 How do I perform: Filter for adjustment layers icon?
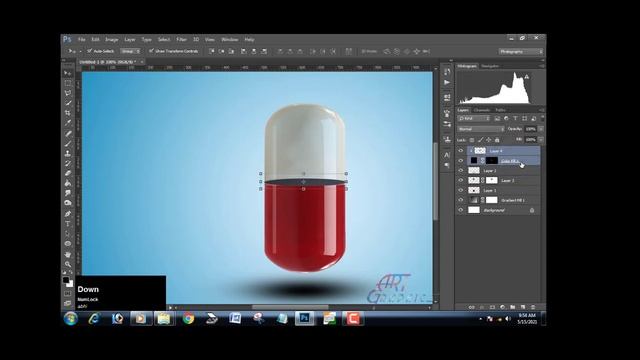click(506, 118)
